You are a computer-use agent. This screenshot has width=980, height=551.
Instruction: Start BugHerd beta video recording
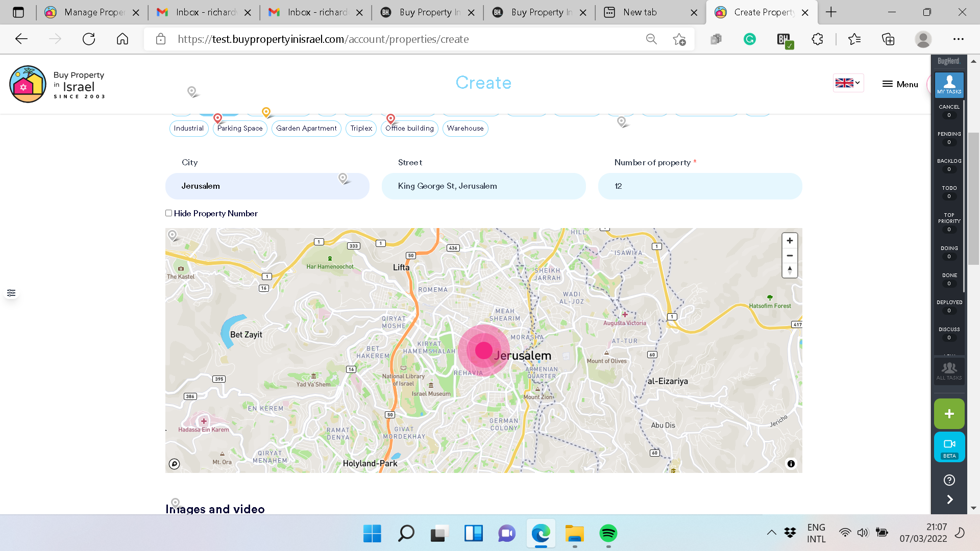coord(949,447)
